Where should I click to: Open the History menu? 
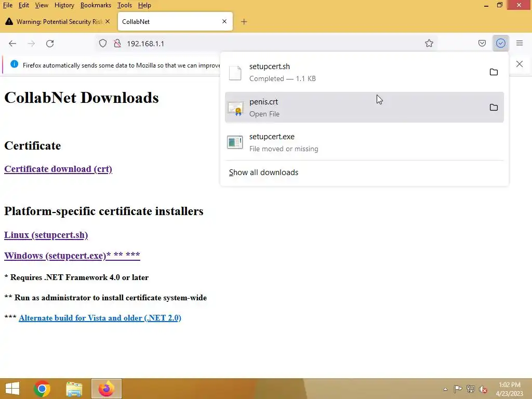pos(64,5)
